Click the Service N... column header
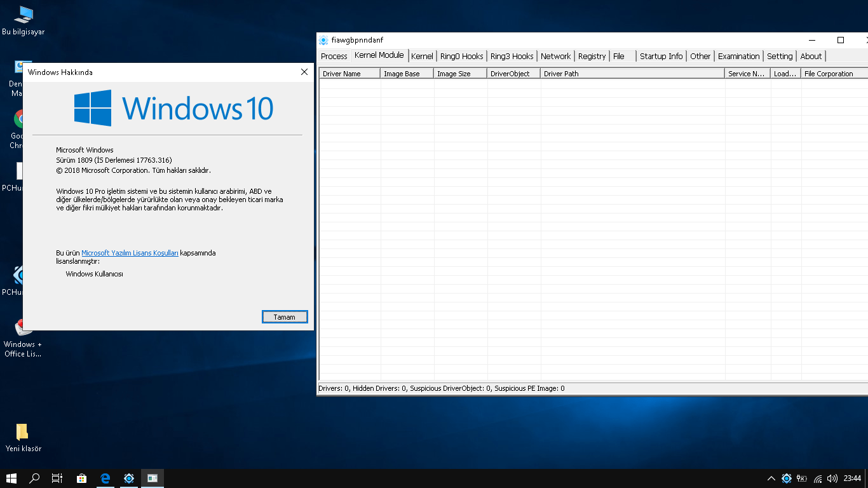The image size is (868, 488). click(748, 74)
